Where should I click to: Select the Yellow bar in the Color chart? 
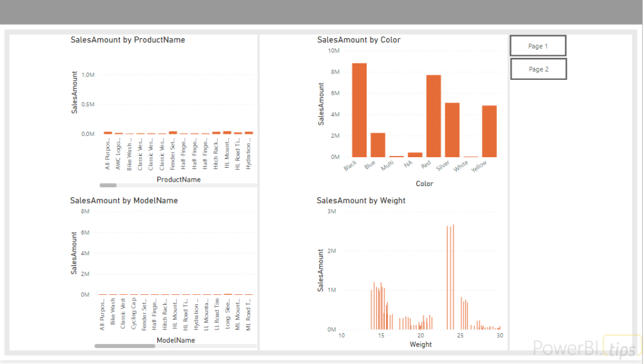point(489,131)
